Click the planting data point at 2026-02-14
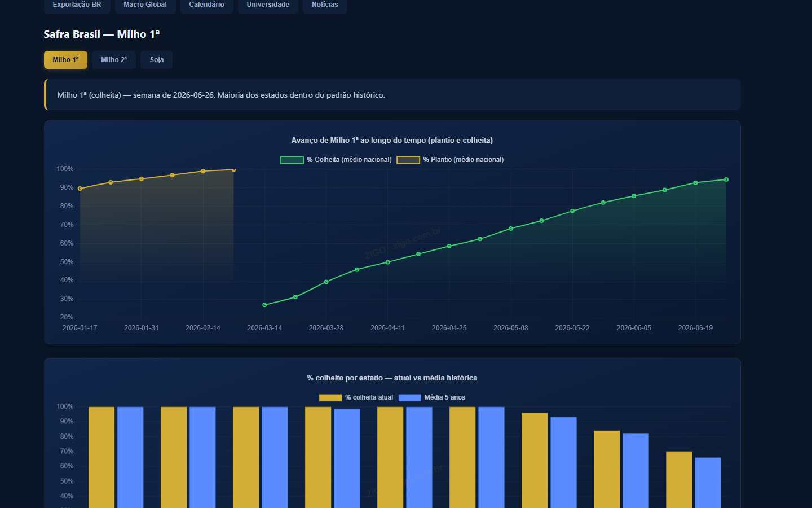 click(x=203, y=171)
